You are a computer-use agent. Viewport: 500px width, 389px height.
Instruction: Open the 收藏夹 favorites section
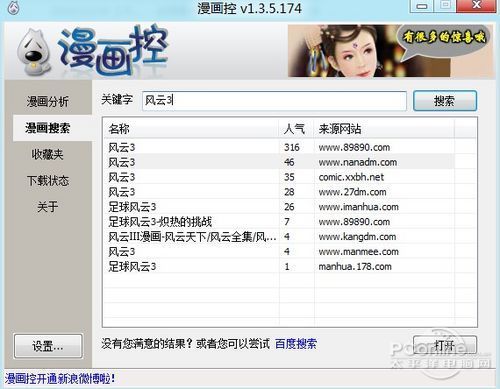pos(48,154)
